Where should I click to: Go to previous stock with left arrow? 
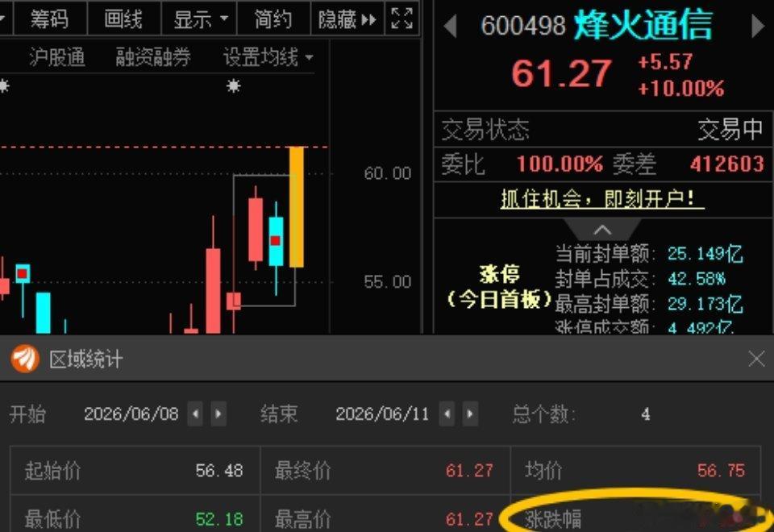(450, 26)
